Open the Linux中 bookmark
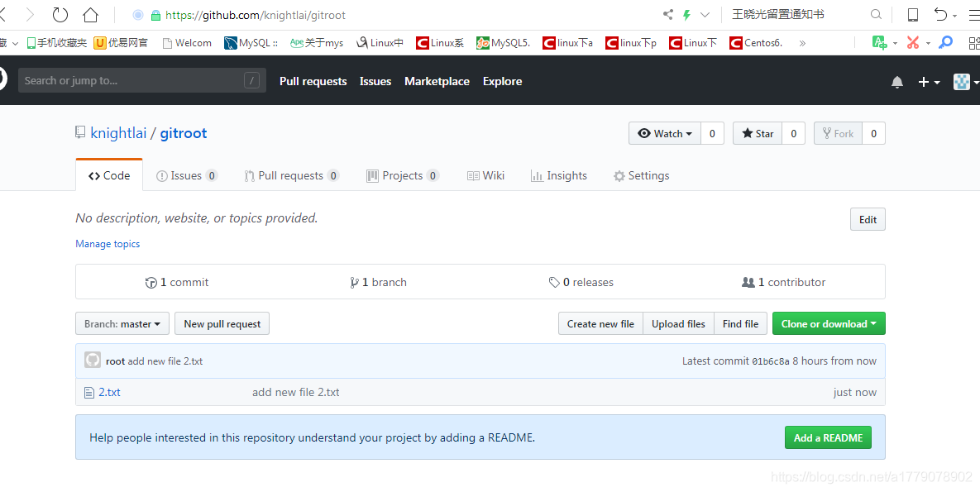This screenshot has width=980, height=492. (x=380, y=42)
